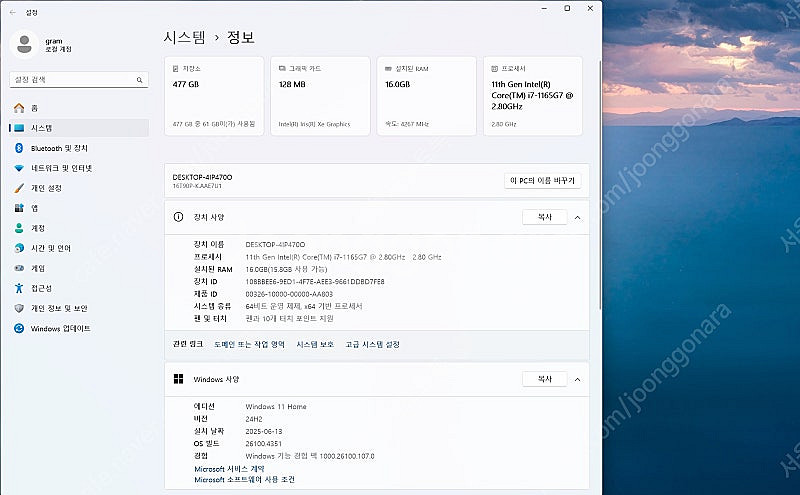Viewport: 800px width, 495px height.
Task: Collapse the Windows 사양 section chevron
Action: pos(578,380)
